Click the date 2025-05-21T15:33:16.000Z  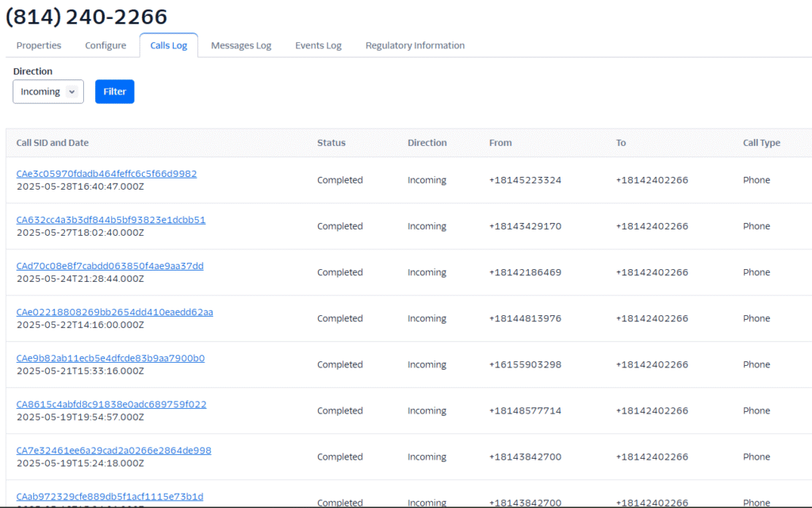click(80, 371)
